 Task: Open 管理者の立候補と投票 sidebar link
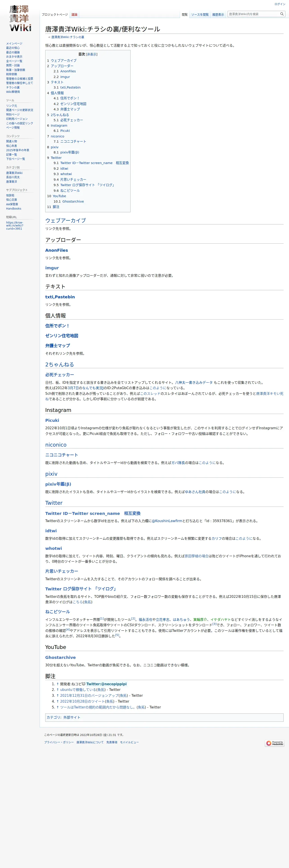coord(20,78)
